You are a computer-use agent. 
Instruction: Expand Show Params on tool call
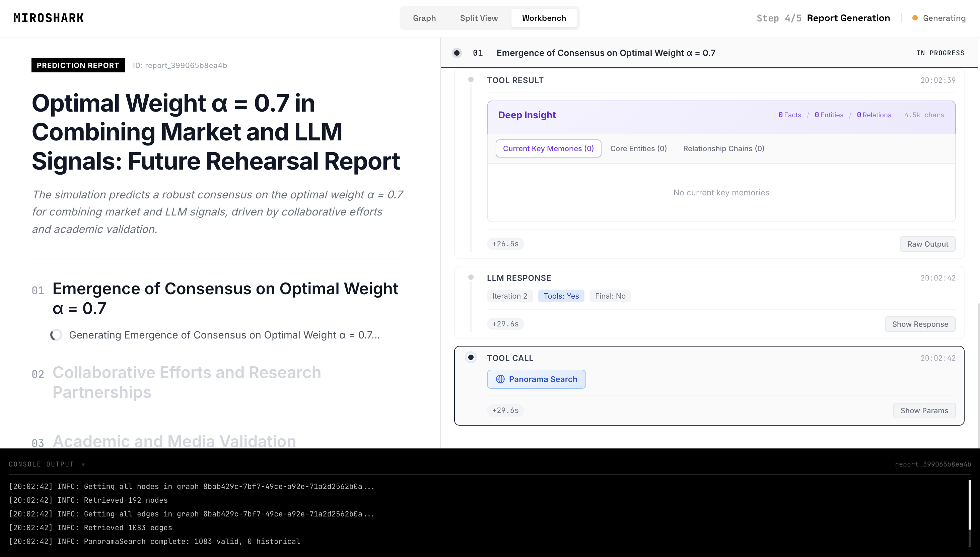tap(924, 411)
